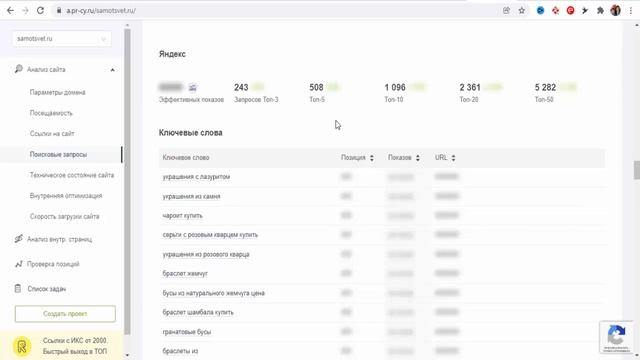Click the 508 Топ-5 stat

coord(324,93)
